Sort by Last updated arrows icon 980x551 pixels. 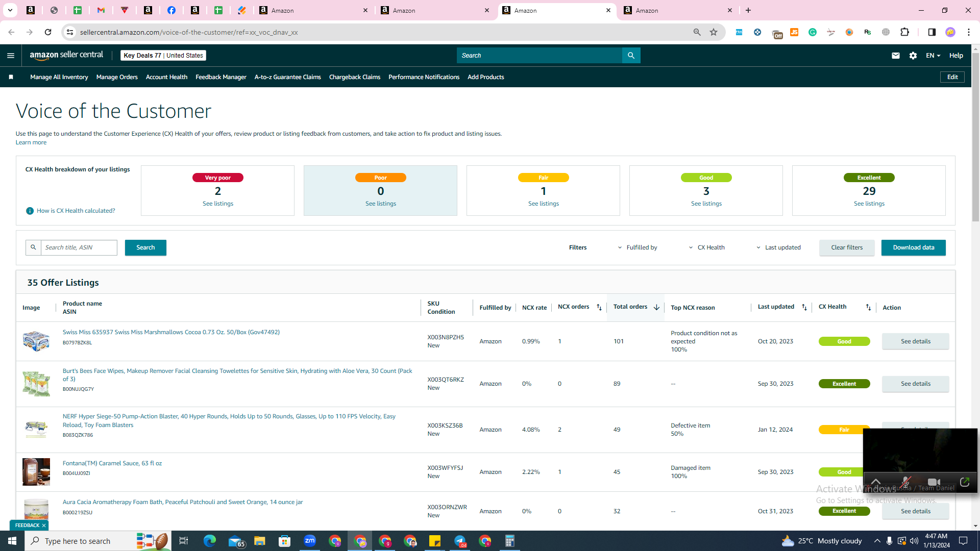[x=804, y=307]
